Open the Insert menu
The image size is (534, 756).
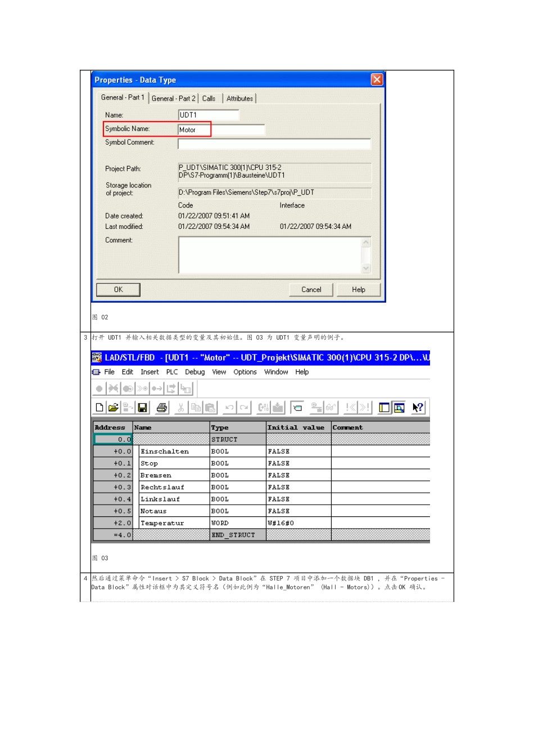click(150, 372)
